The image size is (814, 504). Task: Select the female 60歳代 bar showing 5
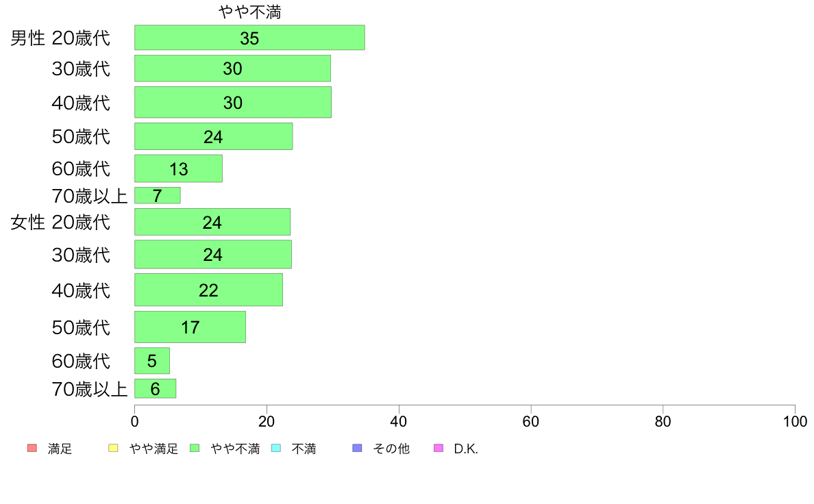152,361
